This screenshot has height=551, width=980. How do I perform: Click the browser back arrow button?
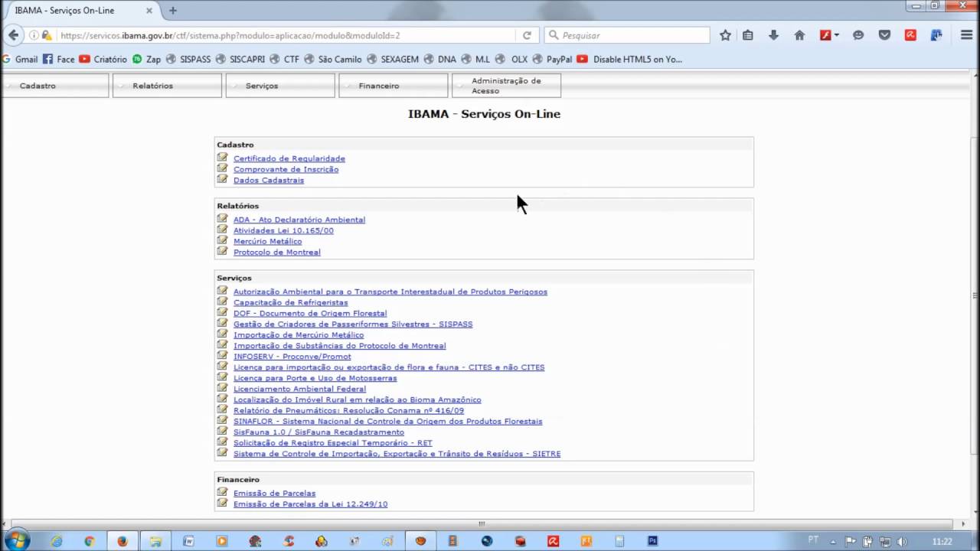[13, 35]
